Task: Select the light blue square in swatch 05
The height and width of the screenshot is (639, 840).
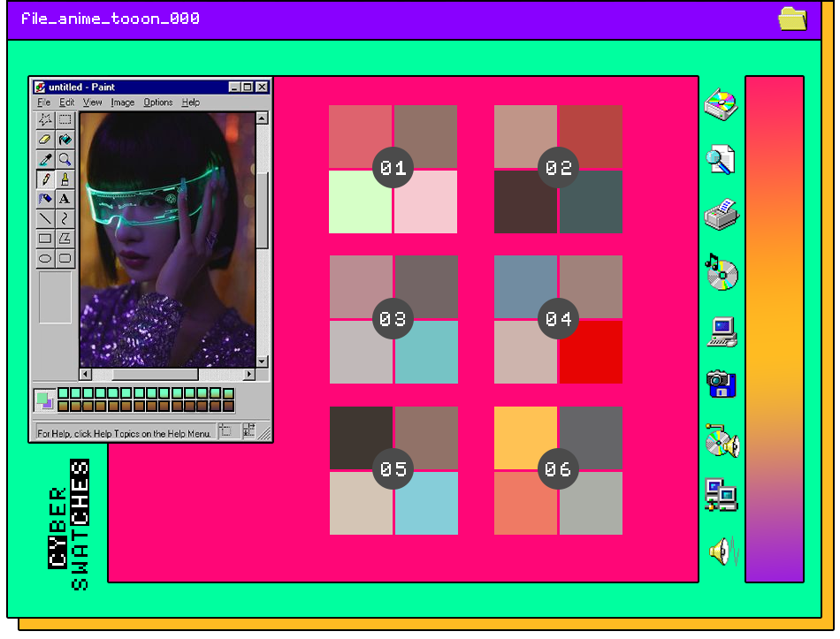Action: coord(426,503)
